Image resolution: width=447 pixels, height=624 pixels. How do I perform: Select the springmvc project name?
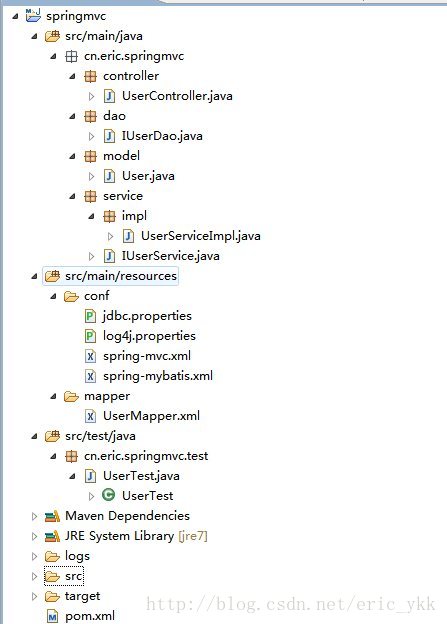pyautogui.click(x=76, y=16)
